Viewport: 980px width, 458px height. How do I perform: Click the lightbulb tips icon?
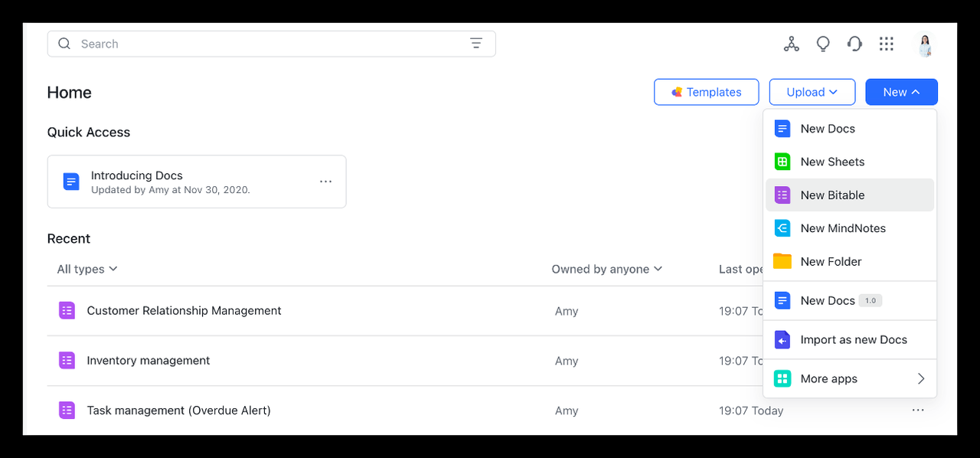(x=823, y=44)
